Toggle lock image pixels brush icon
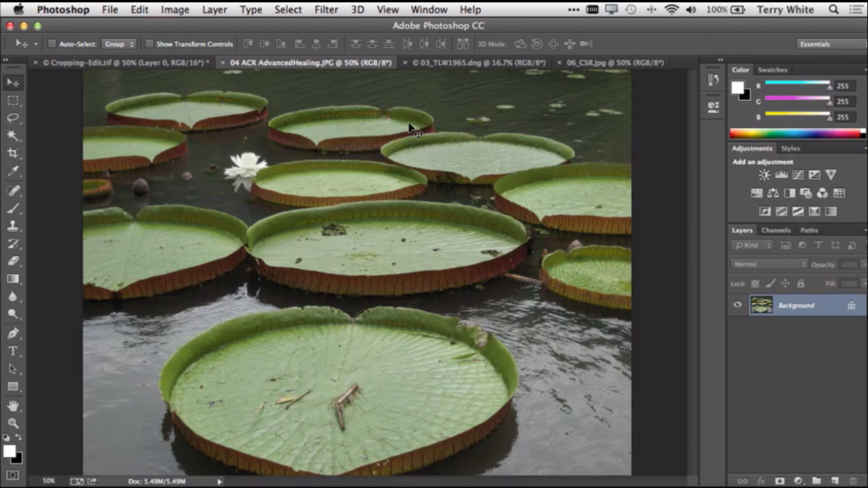Viewport: 868px width, 488px height. (770, 284)
